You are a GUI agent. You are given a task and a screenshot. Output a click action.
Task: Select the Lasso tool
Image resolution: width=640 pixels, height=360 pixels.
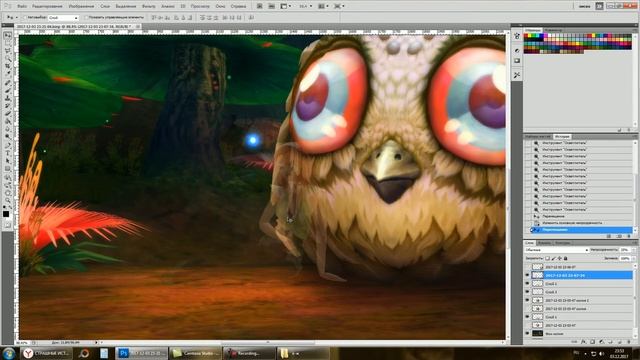point(7,51)
